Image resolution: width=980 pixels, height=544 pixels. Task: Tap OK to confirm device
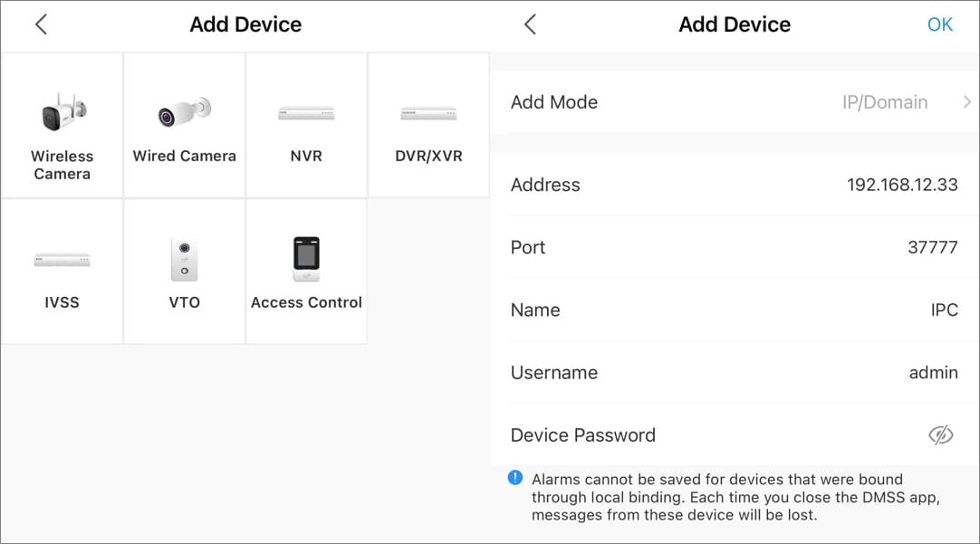(x=940, y=24)
